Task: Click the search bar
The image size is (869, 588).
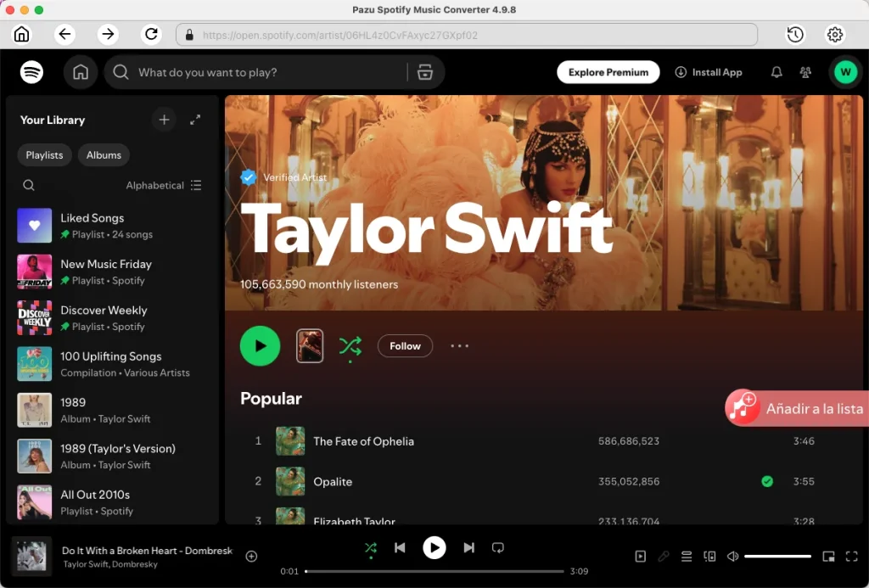Action: (255, 72)
